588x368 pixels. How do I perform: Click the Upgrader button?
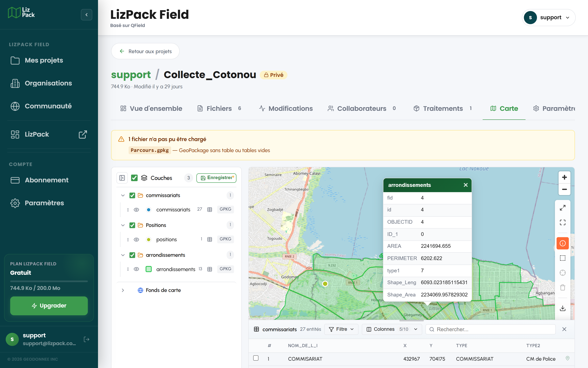[x=49, y=306]
